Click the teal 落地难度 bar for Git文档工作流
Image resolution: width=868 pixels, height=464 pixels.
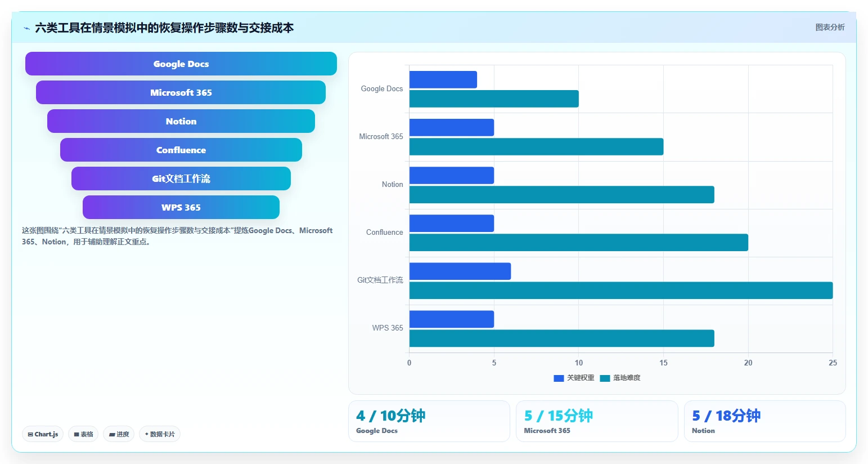click(621, 291)
